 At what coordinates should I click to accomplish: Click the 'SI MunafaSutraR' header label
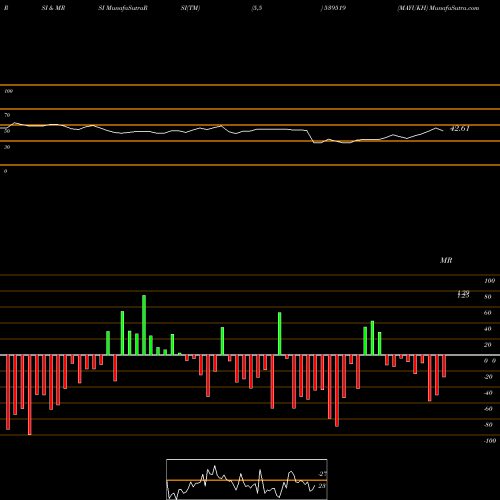[123, 8]
